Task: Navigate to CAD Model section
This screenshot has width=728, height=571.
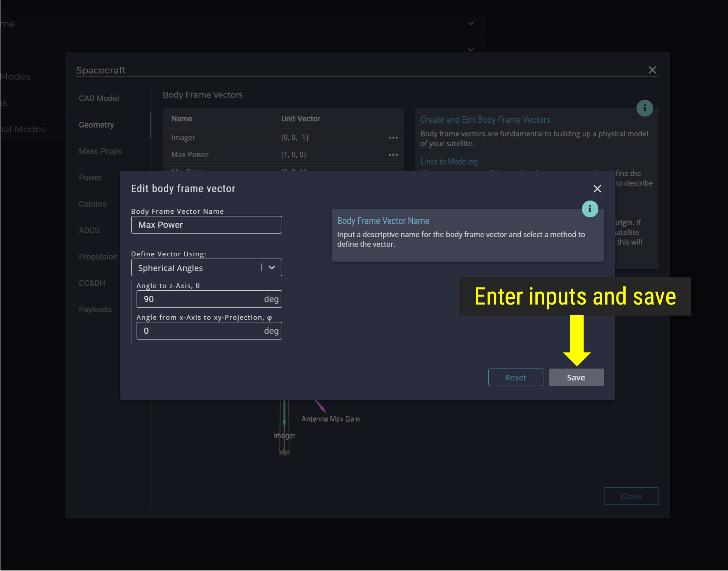Action: pyautogui.click(x=99, y=98)
